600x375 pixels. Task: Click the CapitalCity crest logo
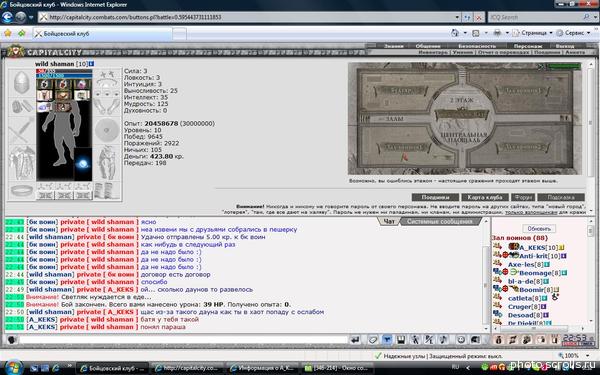[15, 51]
